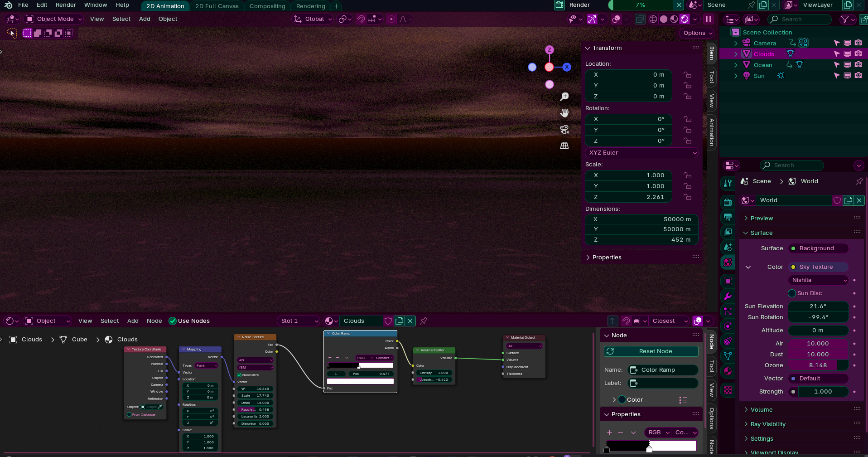Screen dimensions: 868x457
Task: Open the Nishita sky type dropdown
Action: coord(818,280)
